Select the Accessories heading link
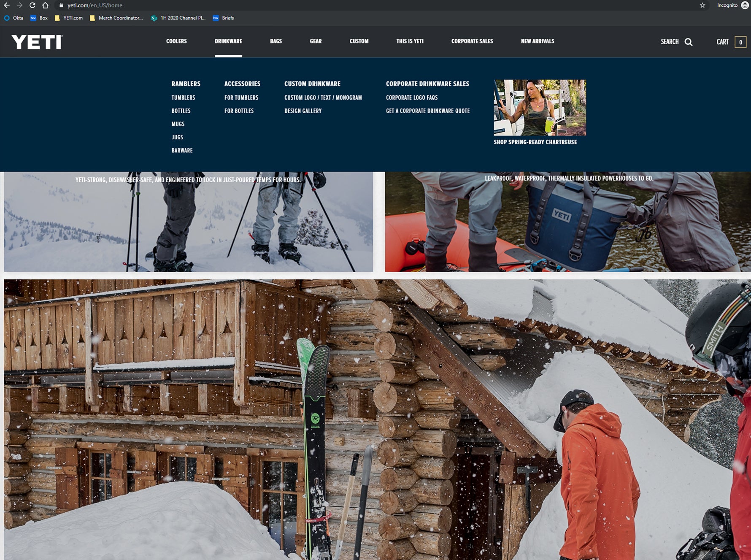751x560 pixels. [x=242, y=84]
